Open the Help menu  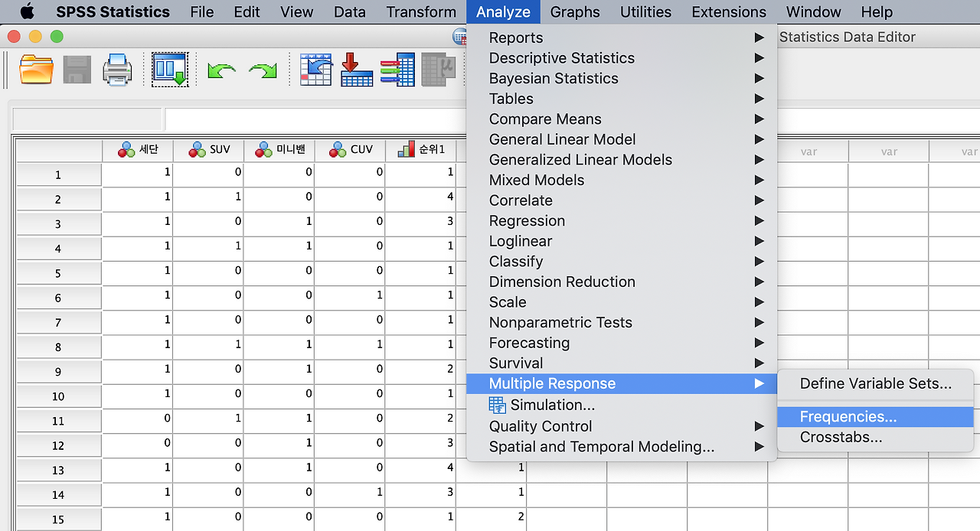click(x=877, y=11)
